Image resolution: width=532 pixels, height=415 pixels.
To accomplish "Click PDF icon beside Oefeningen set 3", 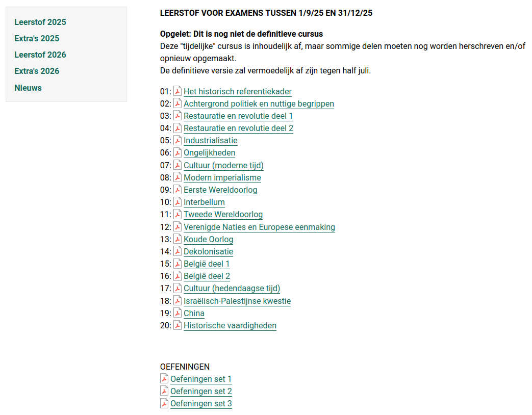I will click(164, 403).
